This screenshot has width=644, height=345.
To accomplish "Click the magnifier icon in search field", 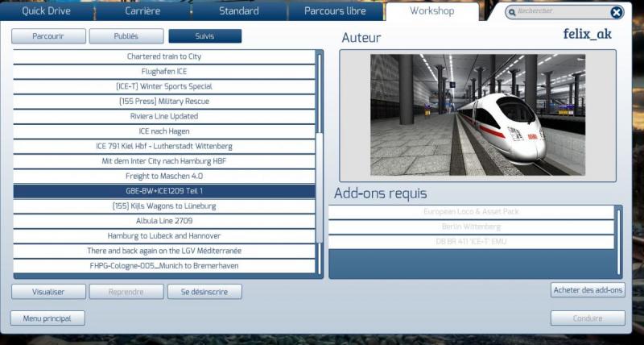I will pyautogui.click(x=512, y=13).
